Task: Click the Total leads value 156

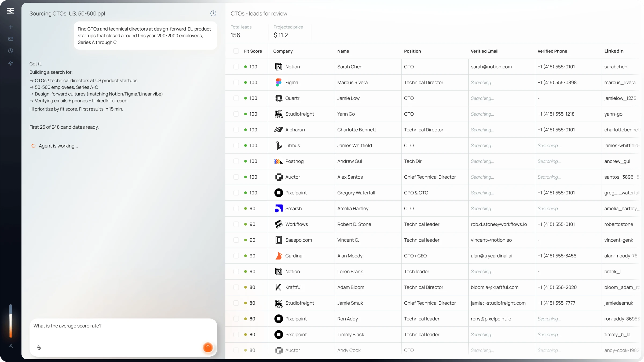Action: [x=235, y=35]
